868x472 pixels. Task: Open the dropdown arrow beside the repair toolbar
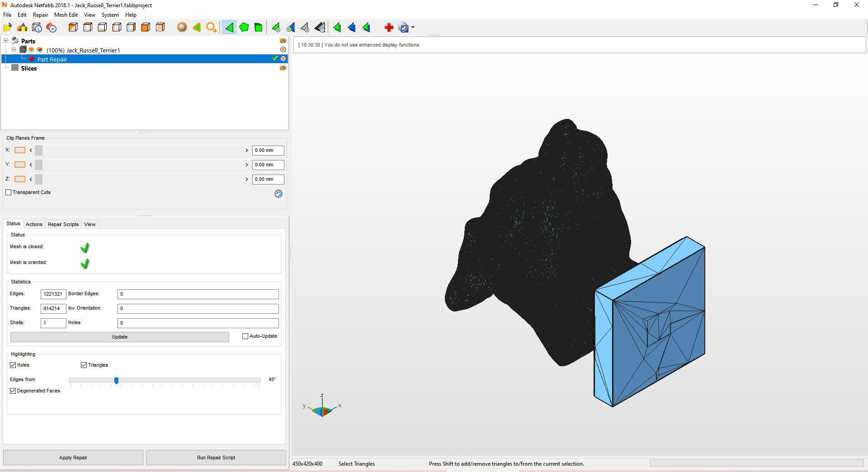[x=413, y=28]
